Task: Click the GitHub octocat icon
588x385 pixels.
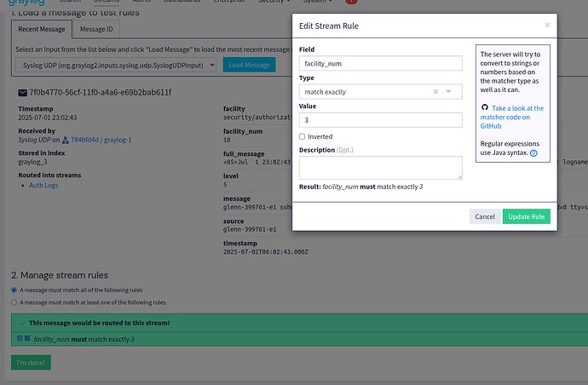Action: pyautogui.click(x=485, y=107)
